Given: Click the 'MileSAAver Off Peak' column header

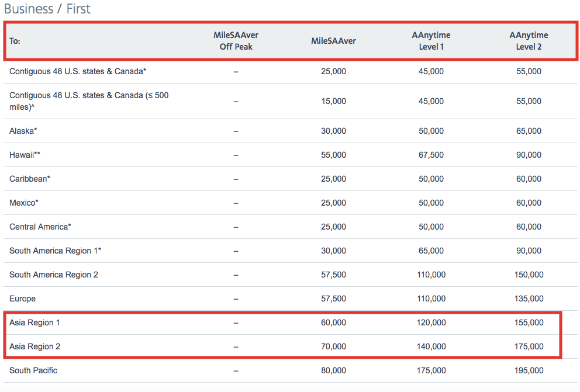Looking at the screenshot, I should [236, 41].
